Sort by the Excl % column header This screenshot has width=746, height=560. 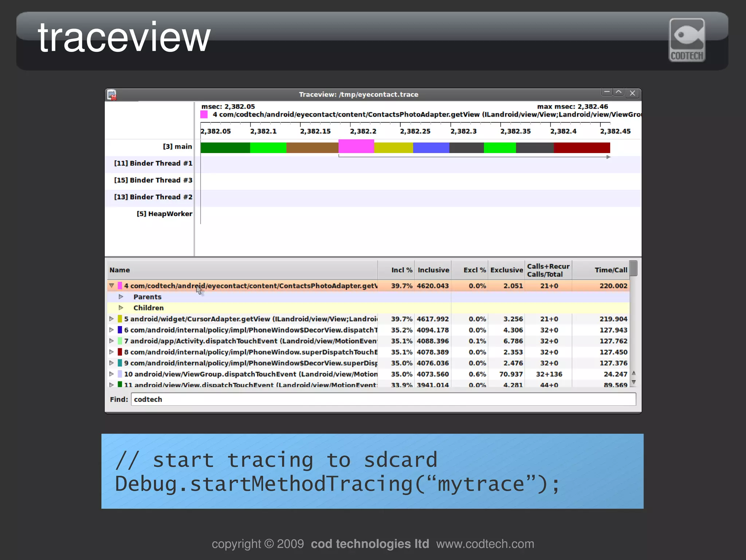tap(470, 270)
